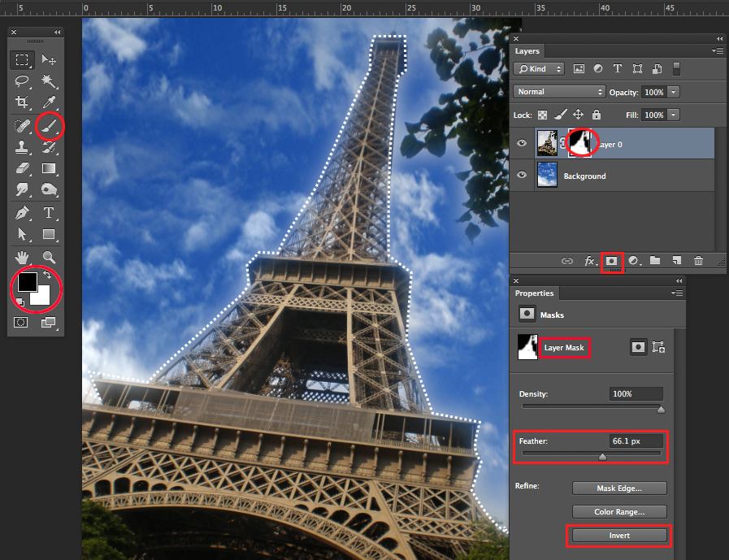This screenshot has width=729, height=560.
Task: Hide Layer 0 with its eye icon
Action: 522,144
